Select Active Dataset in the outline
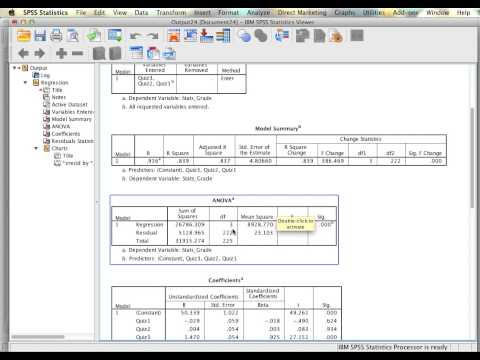Screen dimensions: 480x360 coord(69,105)
